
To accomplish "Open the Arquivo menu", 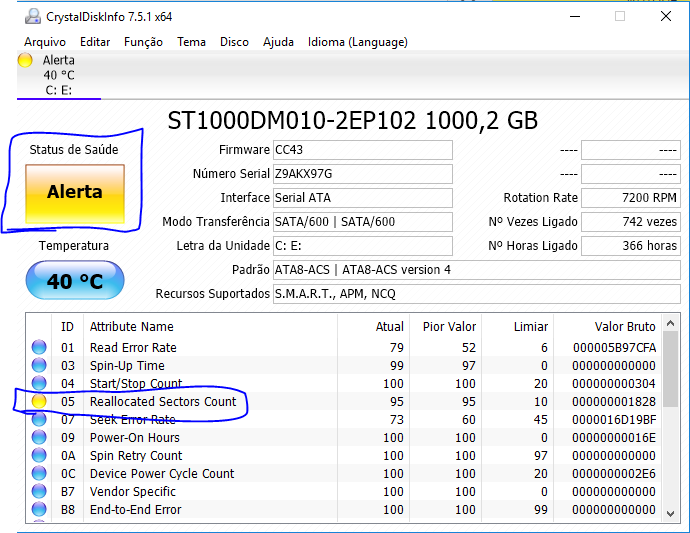I will (45, 42).
